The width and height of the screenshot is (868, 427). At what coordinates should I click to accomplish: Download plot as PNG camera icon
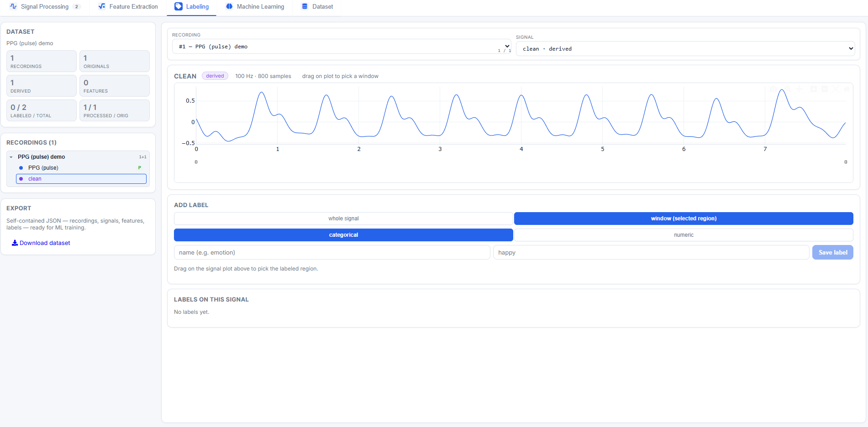[x=773, y=89]
